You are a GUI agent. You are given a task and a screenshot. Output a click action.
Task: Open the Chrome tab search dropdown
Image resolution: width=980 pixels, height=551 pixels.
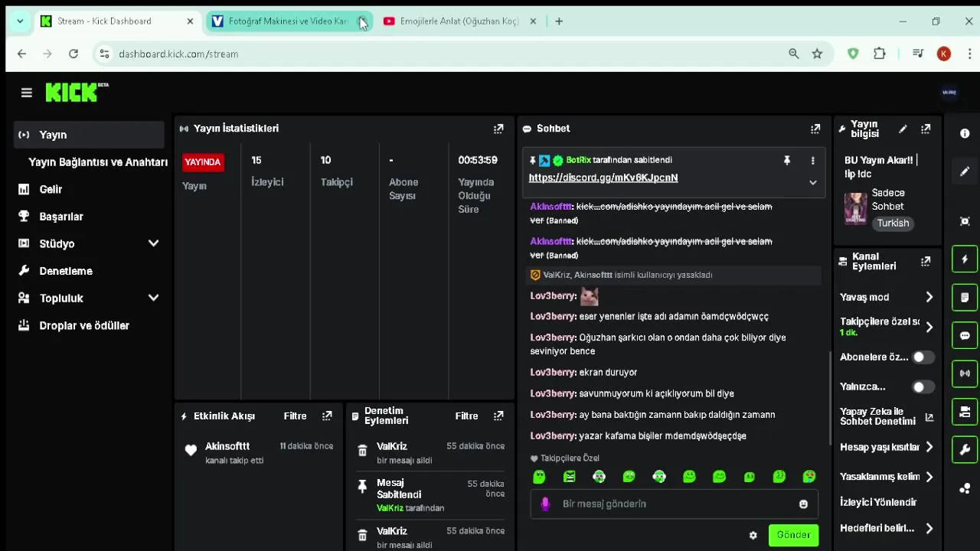tap(20, 21)
